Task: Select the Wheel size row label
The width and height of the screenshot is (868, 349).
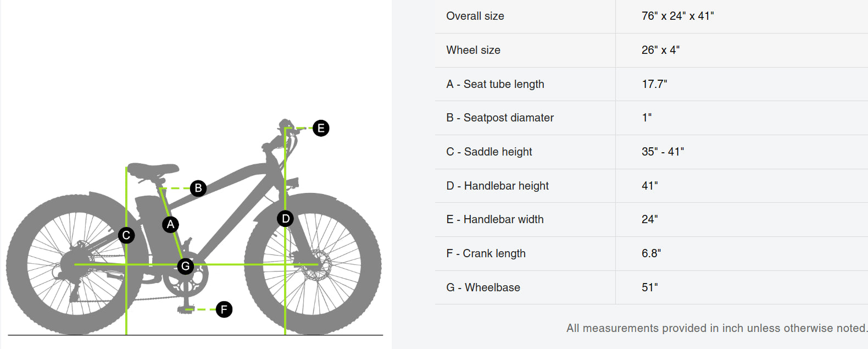Action: tap(473, 50)
